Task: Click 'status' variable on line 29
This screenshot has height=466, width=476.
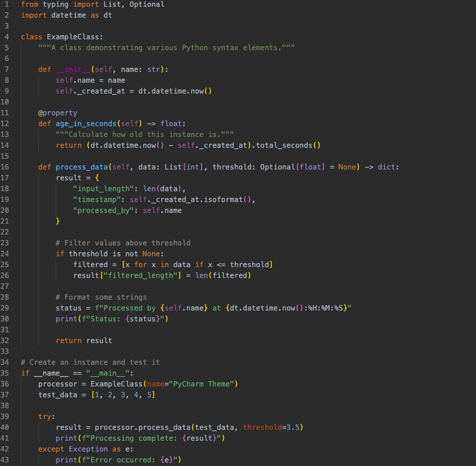Action: 69,308
